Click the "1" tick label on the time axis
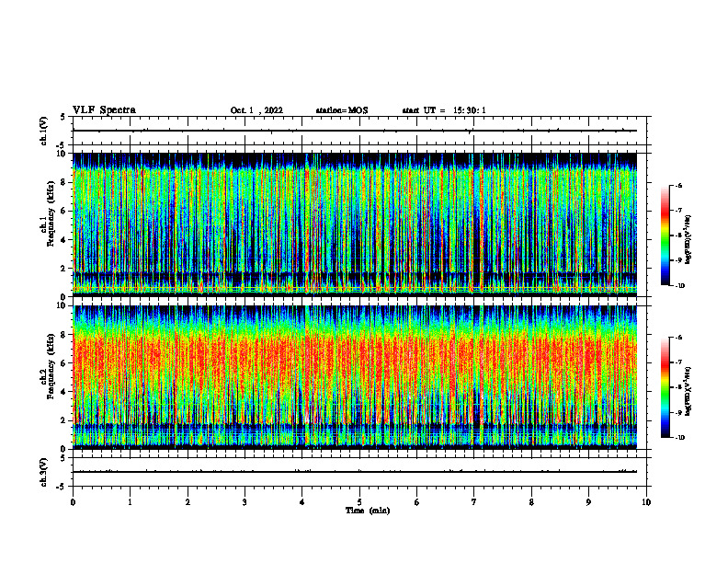The image size is (728, 563). [x=130, y=502]
